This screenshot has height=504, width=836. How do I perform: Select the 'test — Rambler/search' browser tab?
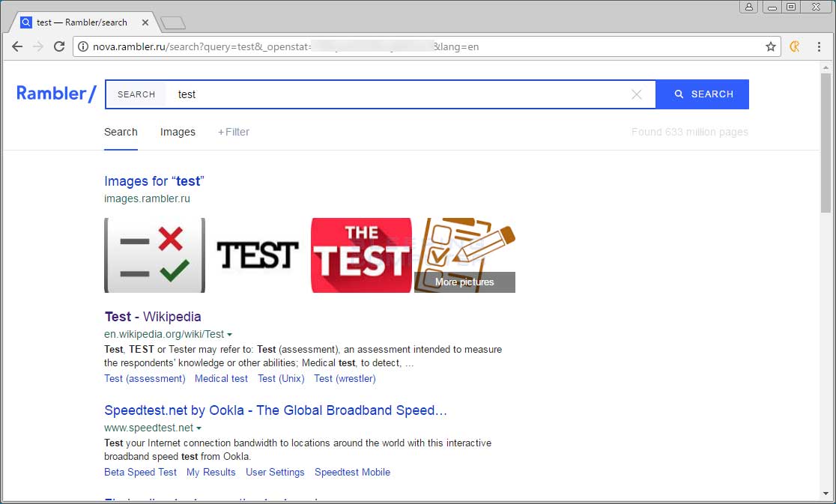click(x=82, y=22)
